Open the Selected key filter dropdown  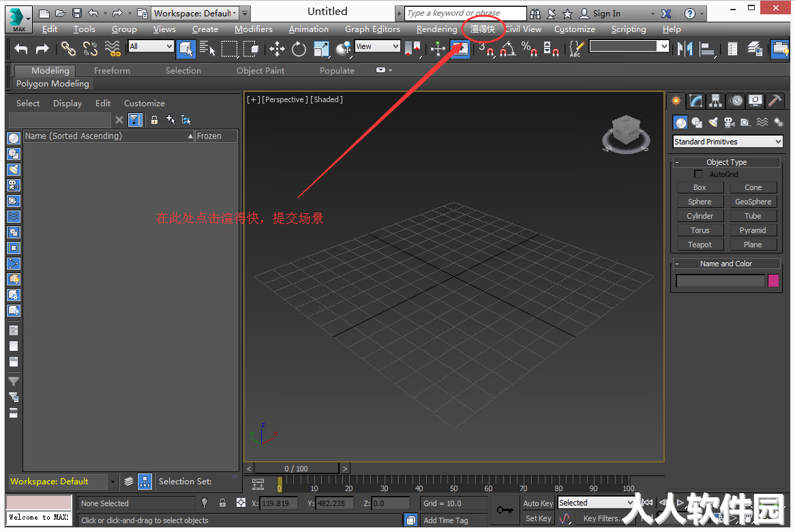(x=596, y=503)
